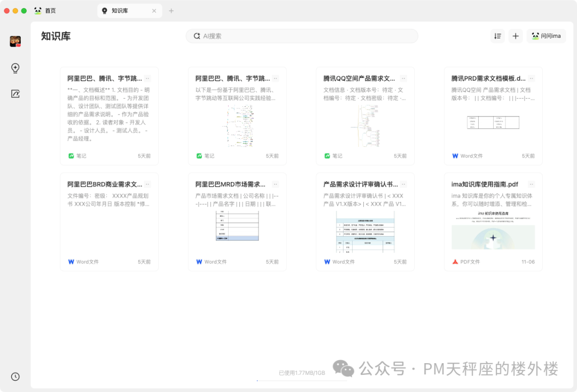Image resolution: width=577 pixels, height=392 pixels.
Task: Click the PDF icon on ima知识库使用指南 card
Action: click(455, 262)
